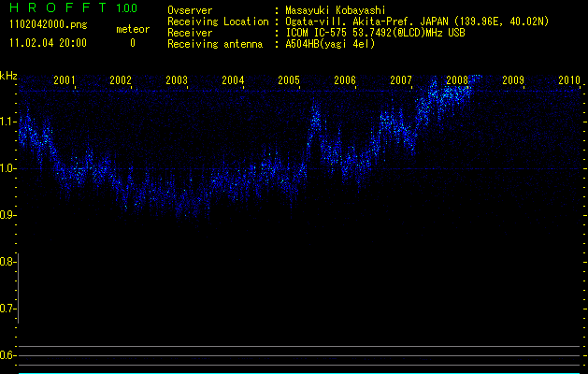Click the 2007 time axis marker
588x374 pixels.
[x=401, y=79]
